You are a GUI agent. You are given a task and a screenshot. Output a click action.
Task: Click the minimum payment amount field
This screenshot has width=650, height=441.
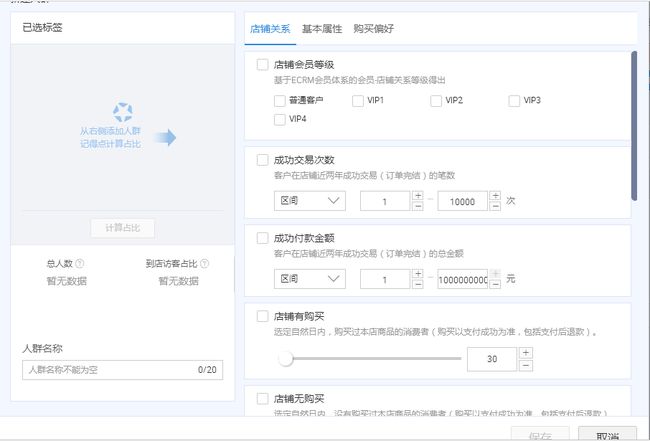click(x=385, y=279)
